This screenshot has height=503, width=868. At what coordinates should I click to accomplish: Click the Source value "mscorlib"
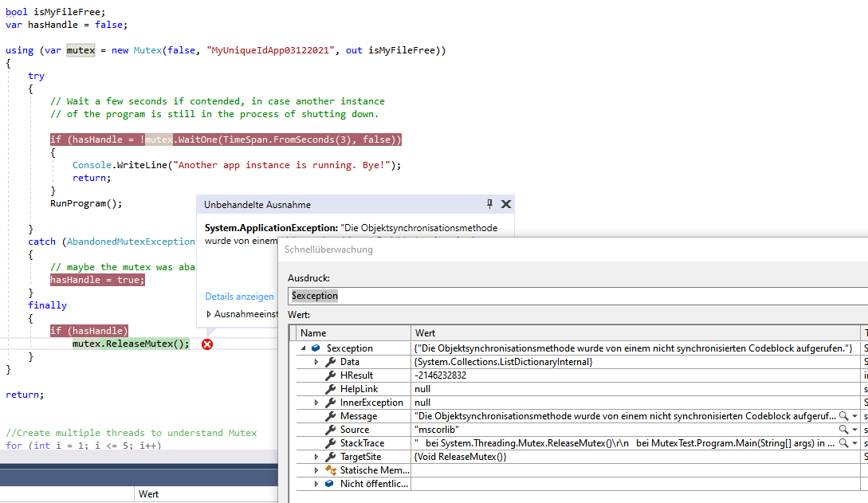(436, 430)
